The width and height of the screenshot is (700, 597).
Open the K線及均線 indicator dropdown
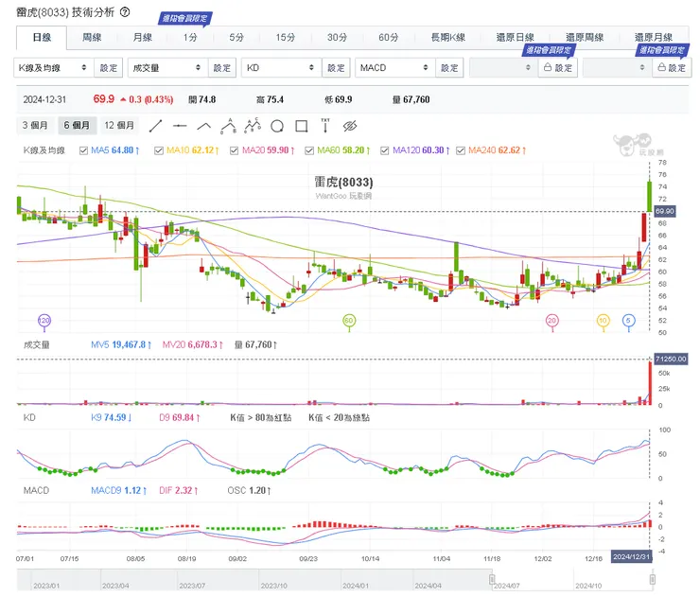point(54,68)
